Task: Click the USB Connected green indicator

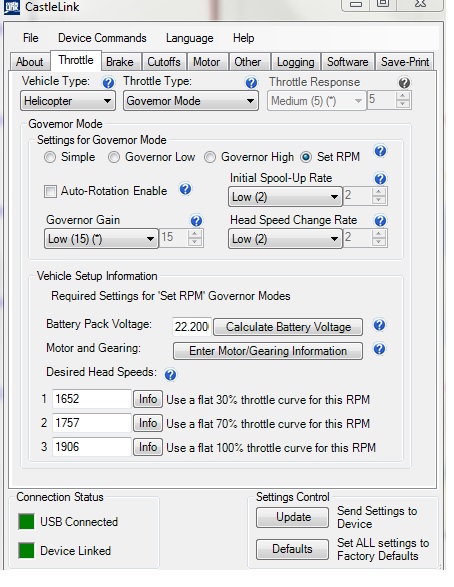Action: pos(26,521)
